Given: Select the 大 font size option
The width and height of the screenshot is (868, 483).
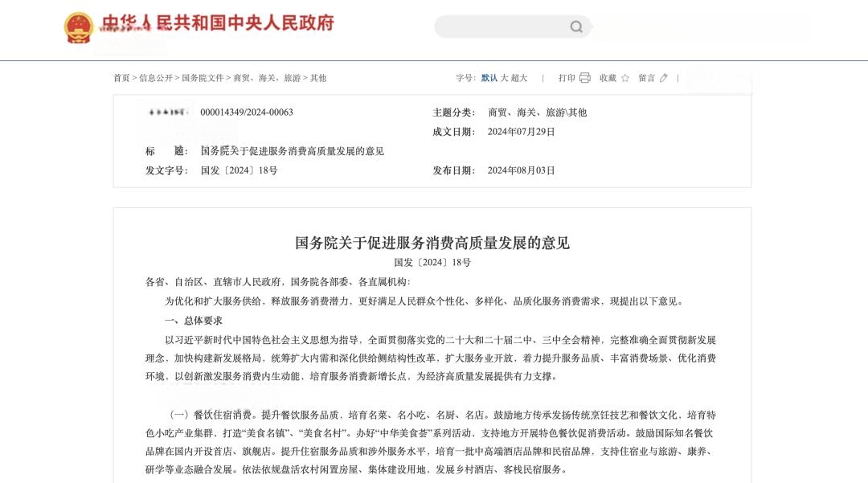Looking at the screenshot, I should pos(504,78).
